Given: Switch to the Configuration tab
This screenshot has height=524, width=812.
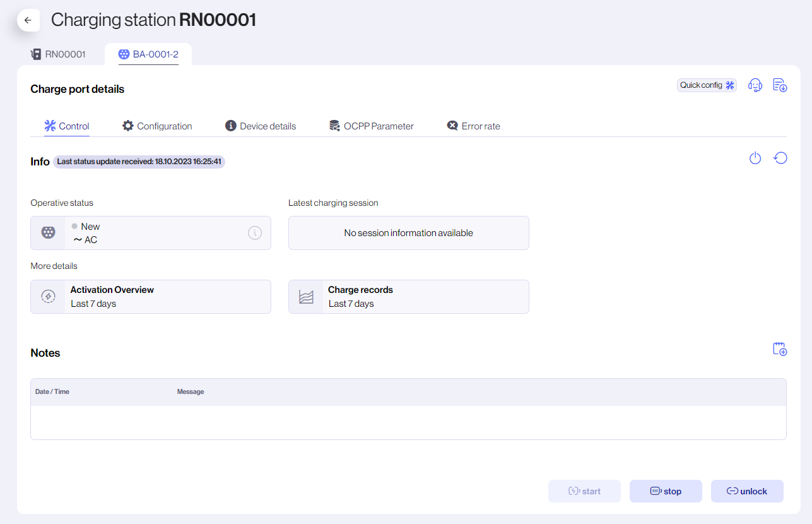Looking at the screenshot, I should click(x=156, y=126).
